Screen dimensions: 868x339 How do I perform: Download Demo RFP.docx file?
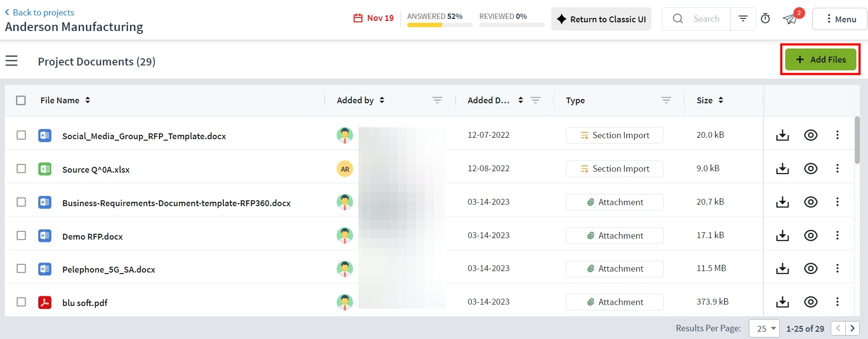783,236
